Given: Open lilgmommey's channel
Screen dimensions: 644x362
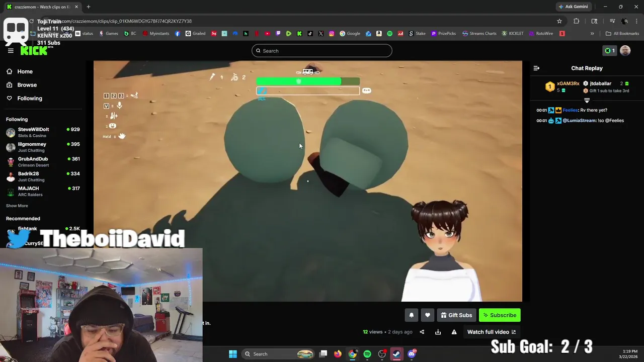Looking at the screenshot, I should pos(43,147).
